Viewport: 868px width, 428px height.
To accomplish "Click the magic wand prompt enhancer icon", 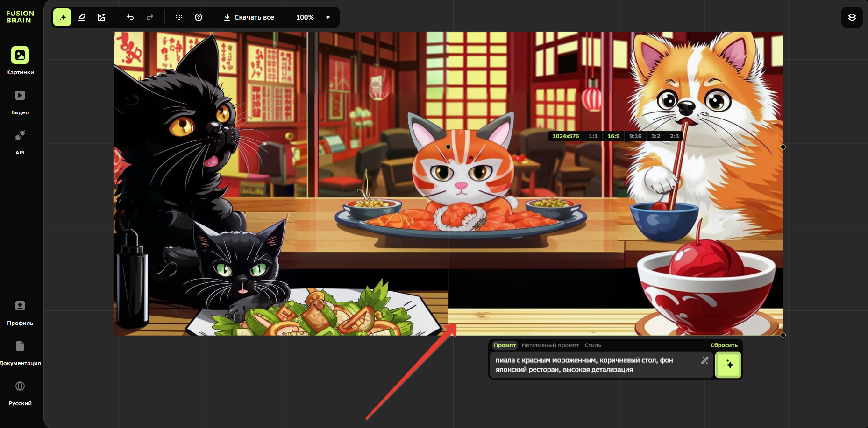I will click(704, 360).
